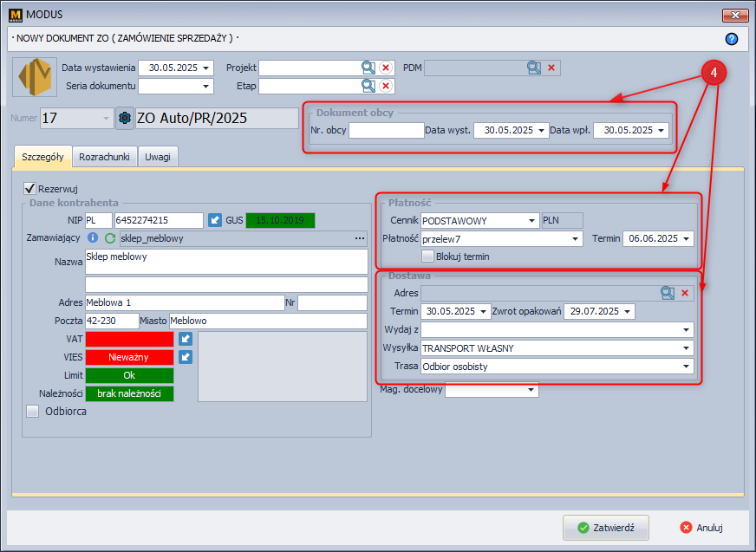The width and height of the screenshot is (756, 552).
Task: Tick the Odbiorca checkbox
Action: 33,412
